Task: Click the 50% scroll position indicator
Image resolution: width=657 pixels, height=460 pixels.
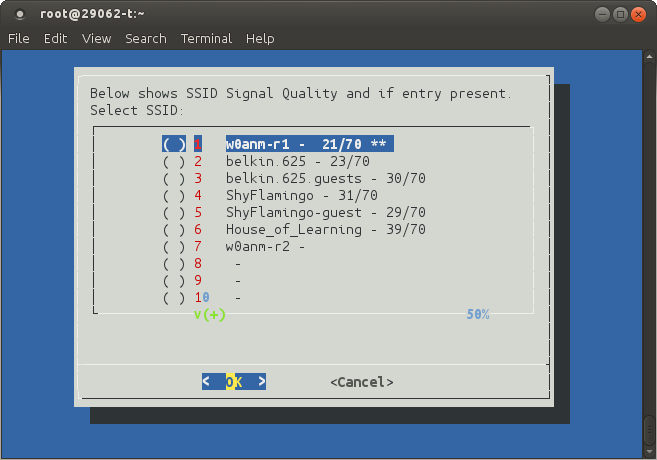Action: [477, 314]
